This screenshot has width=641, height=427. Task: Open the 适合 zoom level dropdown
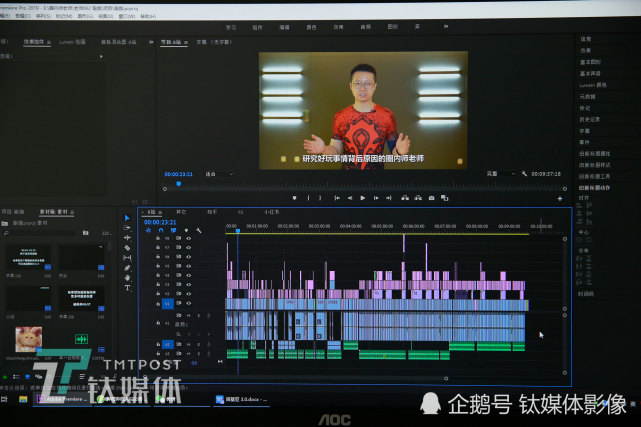pyautogui.click(x=219, y=174)
